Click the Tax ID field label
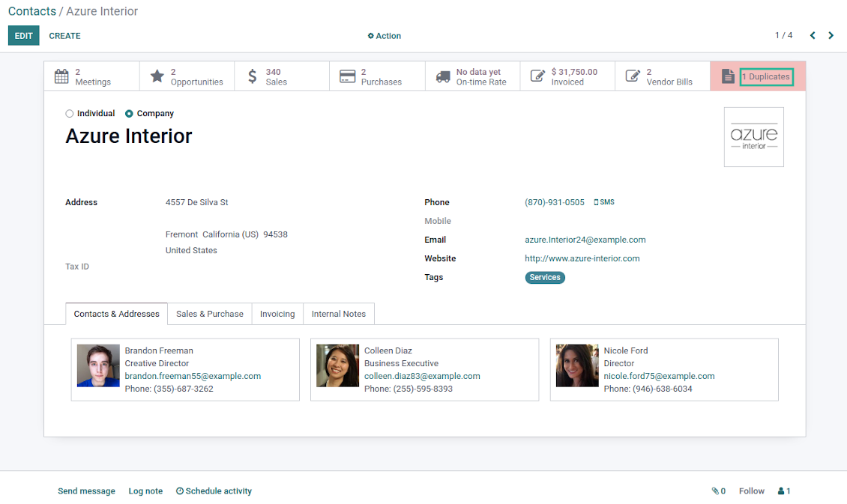The height and width of the screenshot is (504, 847). 77,267
